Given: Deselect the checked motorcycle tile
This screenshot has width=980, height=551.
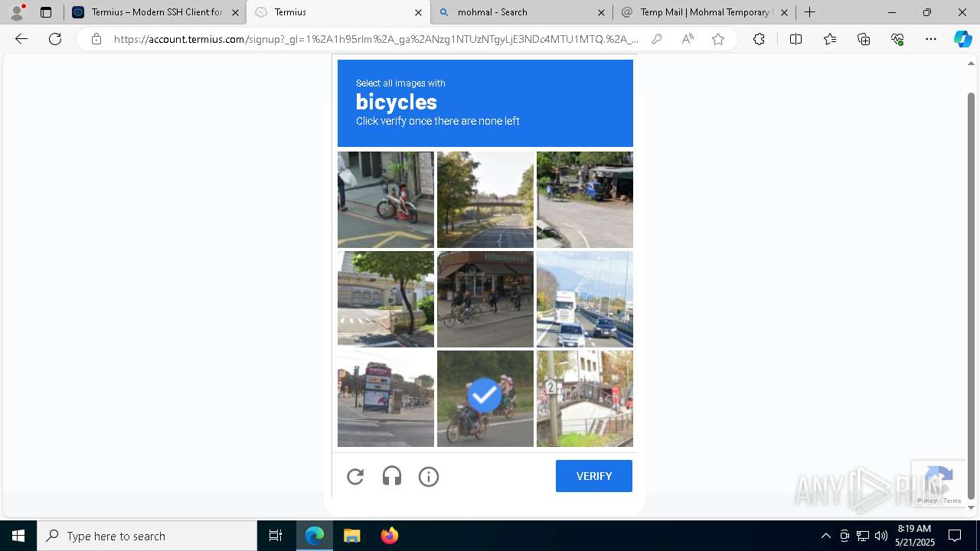Looking at the screenshot, I should 485,399.
